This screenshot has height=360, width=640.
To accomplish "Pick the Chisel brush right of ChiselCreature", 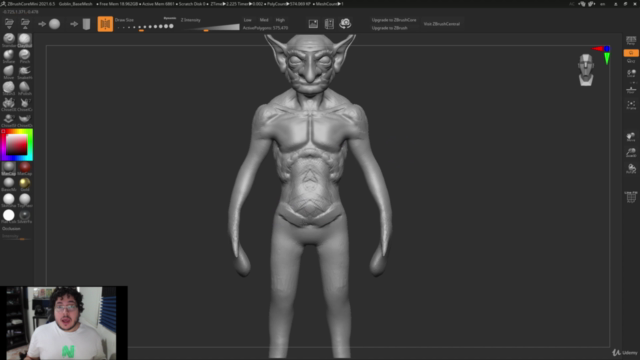I will 24,104.
